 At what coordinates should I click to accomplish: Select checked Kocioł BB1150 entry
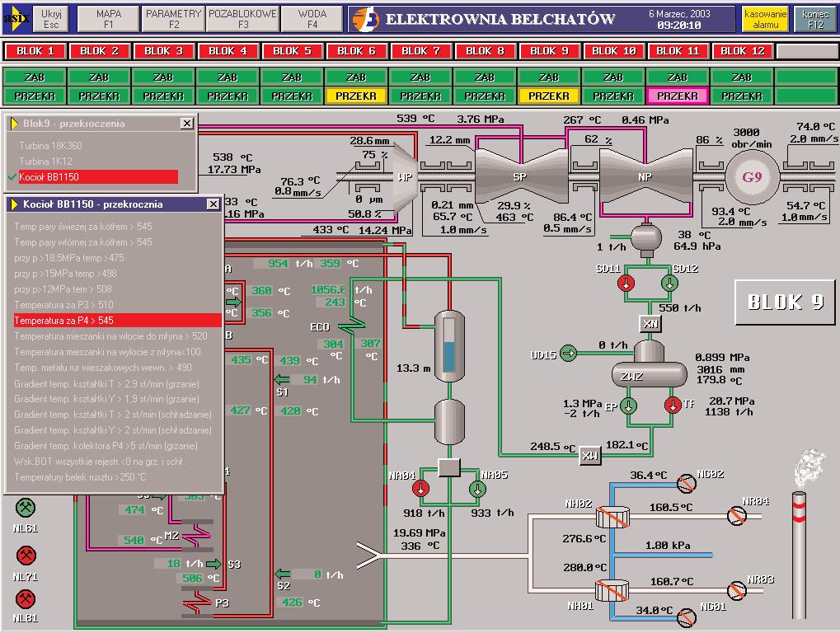pyautogui.click(x=98, y=176)
